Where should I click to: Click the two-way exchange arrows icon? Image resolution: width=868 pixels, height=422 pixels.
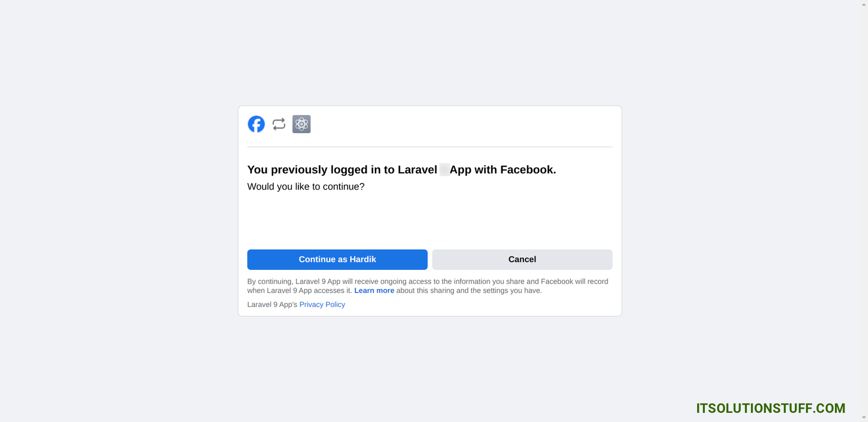point(279,124)
